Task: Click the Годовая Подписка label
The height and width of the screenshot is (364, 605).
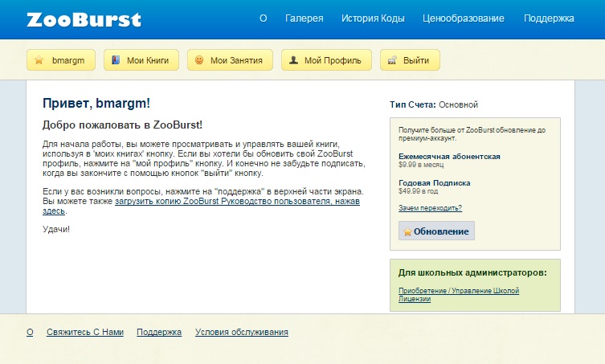Action: [435, 183]
